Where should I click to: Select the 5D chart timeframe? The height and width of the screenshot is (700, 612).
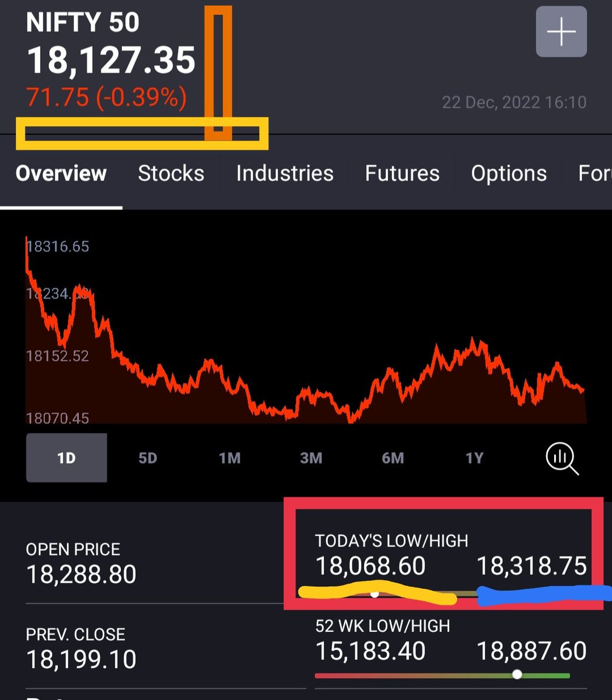pos(147,458)
